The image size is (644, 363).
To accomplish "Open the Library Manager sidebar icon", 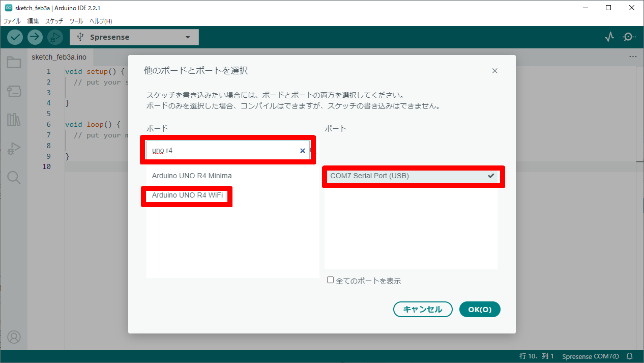I will [x=14, y=120].
